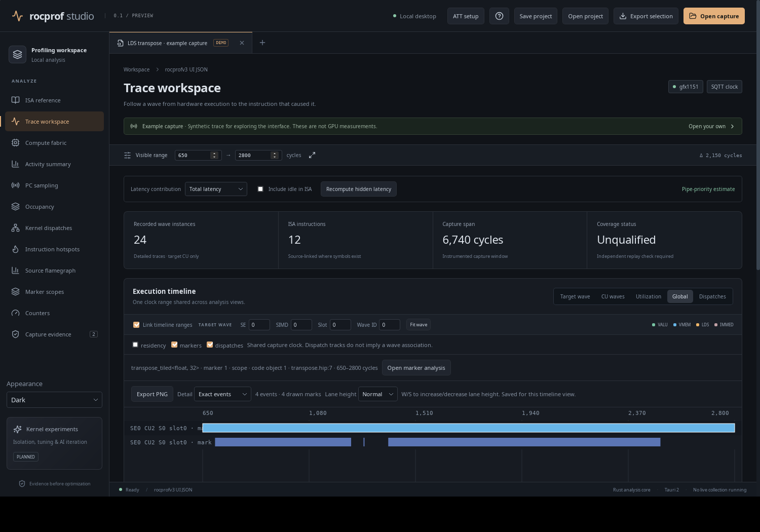Click the Export PNG button
This screenshot has width=760, height=532.
pyautogui.click(x=152, y=394)
